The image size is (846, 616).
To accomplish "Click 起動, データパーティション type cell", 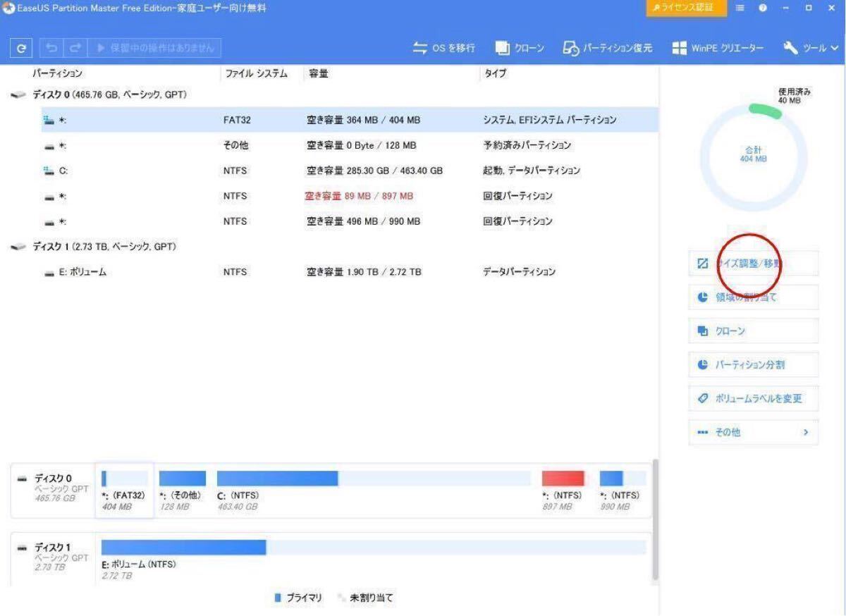I will click(x=532, y=171).
